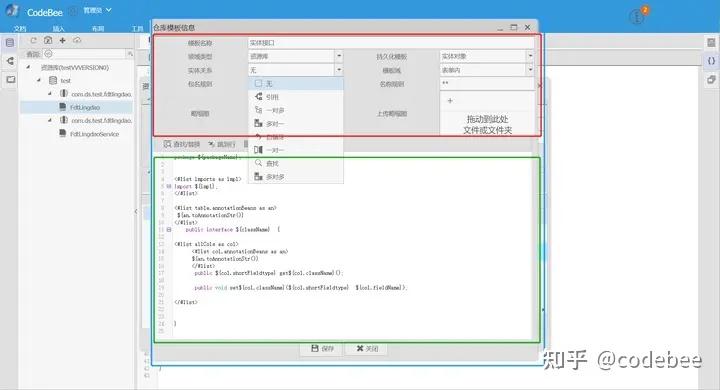Choose 无 option in relation list

click(296, 84)
